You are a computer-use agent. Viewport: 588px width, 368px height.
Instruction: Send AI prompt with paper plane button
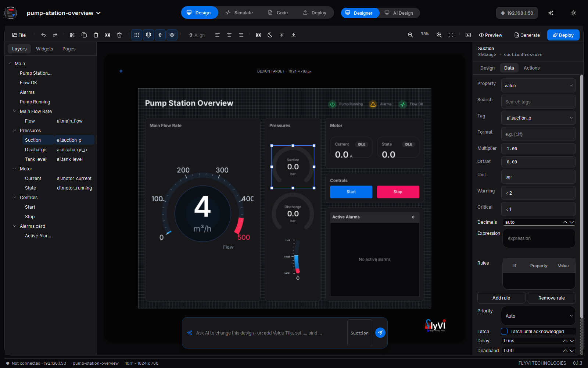click(x=380, y=333)
